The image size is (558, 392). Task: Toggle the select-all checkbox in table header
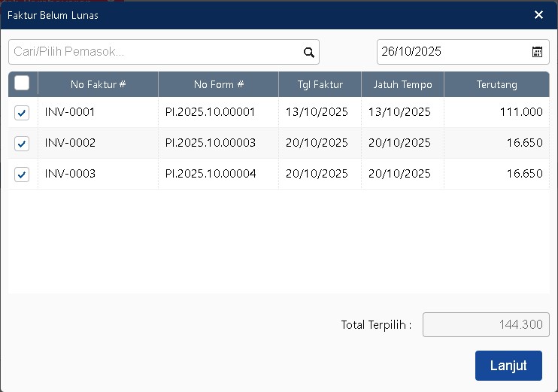(x=22, y=84)
